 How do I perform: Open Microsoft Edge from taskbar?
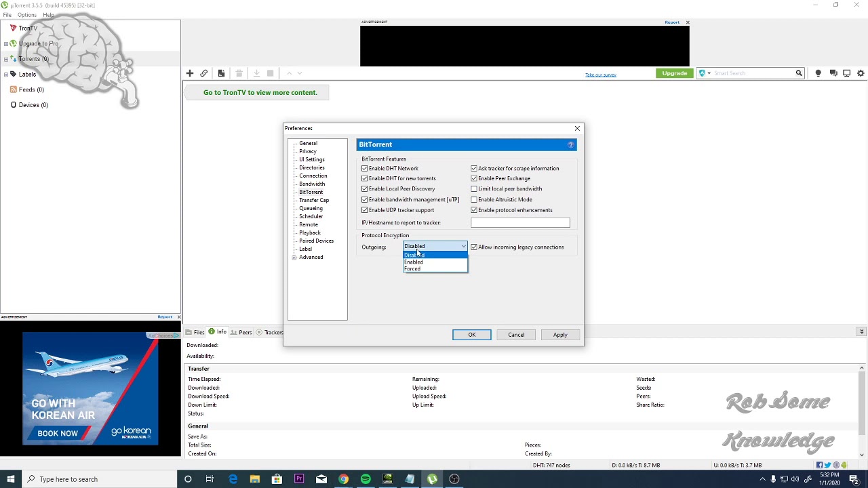click(233, 479)
